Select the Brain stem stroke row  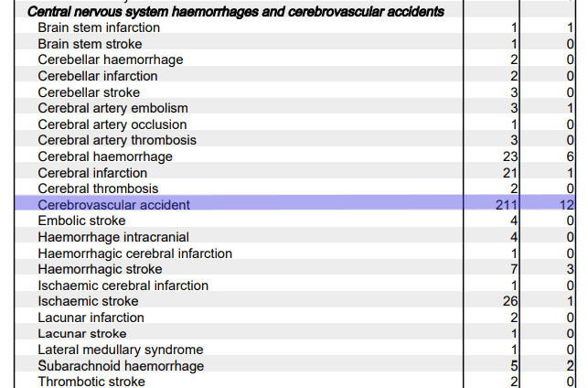[x=294, y=44]
